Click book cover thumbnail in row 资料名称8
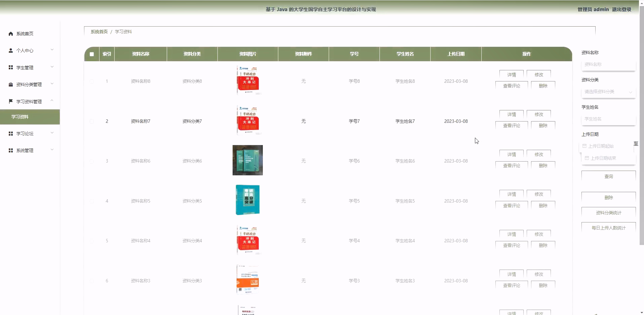This screenshot has width=644, height=315. (248, 80)
